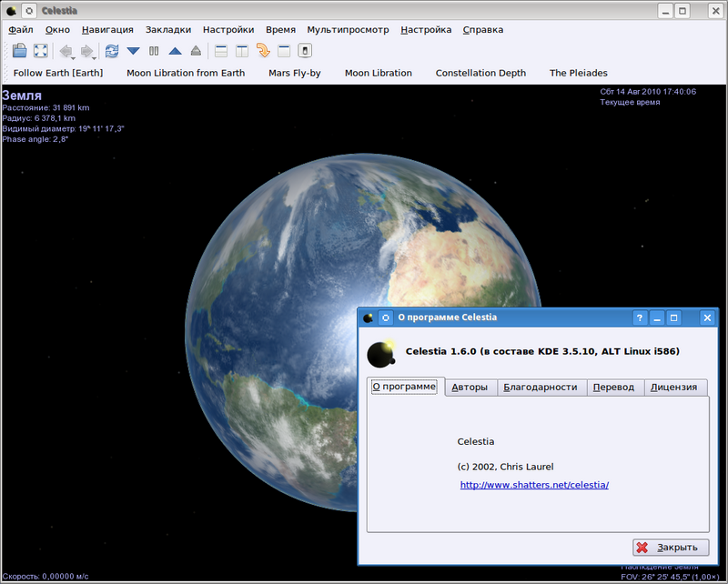Open the Mars Fly-by bookmark
The image size is (728, 584).
(294, 73)
